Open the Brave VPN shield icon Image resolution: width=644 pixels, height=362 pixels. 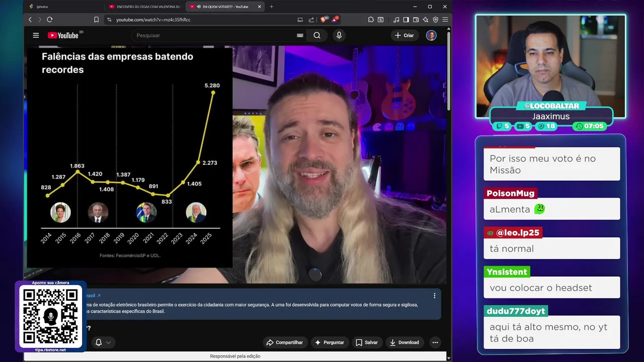point(435,20)
